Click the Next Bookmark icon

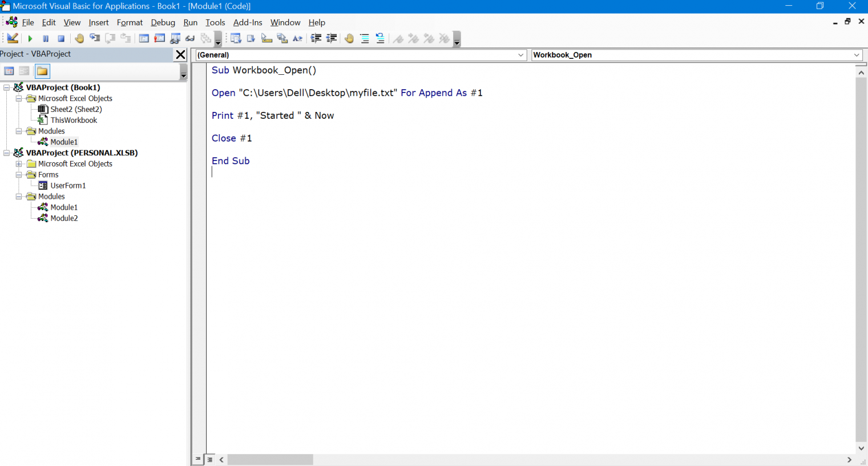(414, 38)
